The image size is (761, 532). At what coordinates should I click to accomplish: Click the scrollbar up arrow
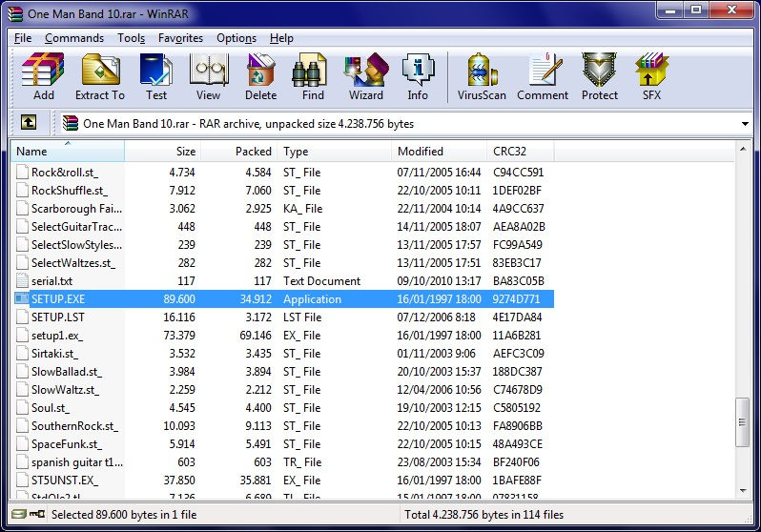743,149
